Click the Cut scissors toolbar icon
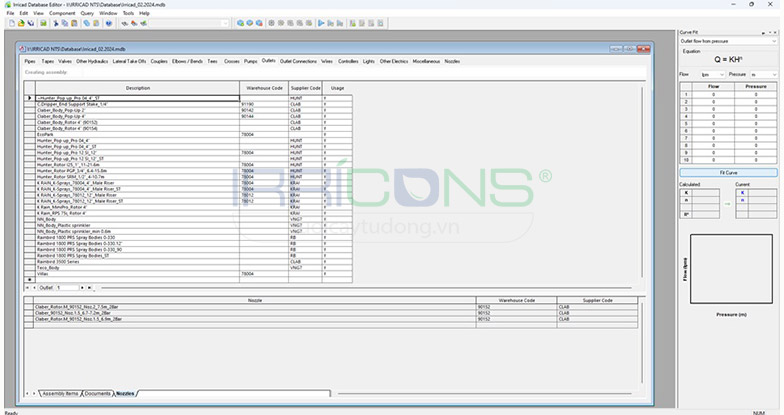784x415 pixels. 55,22
